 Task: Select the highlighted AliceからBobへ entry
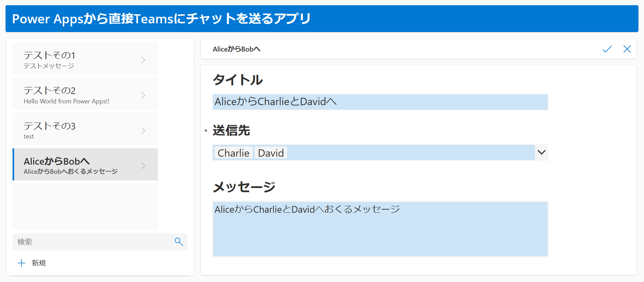click(85, 164)
